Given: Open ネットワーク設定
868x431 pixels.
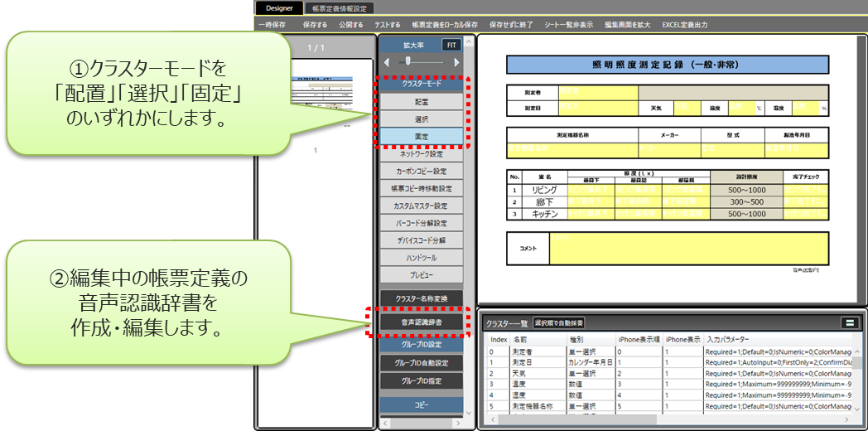Looking at the screenshot, I should tap(422, 154).
